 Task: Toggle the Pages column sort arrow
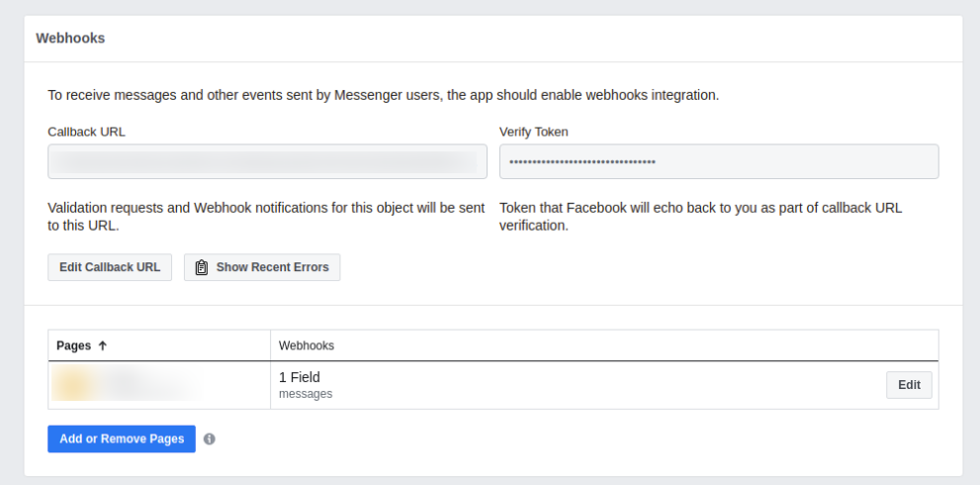(103, 346)
